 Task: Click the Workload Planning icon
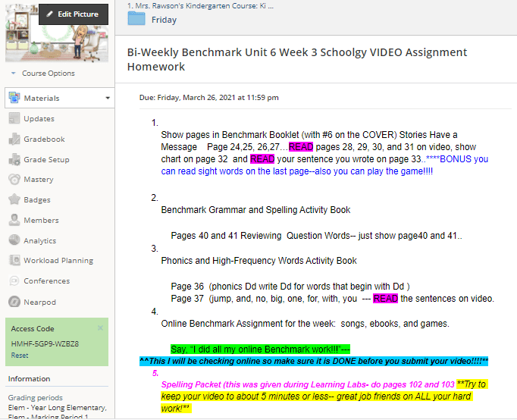click(14, 260)
